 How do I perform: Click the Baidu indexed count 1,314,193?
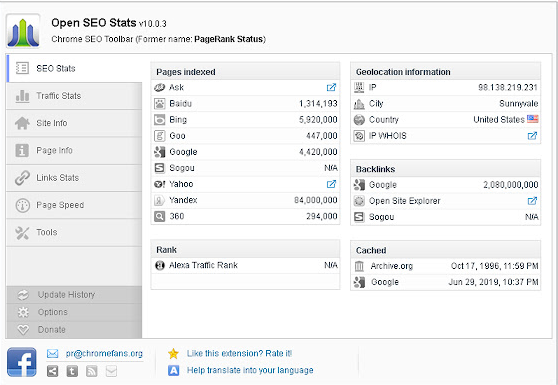318,104
